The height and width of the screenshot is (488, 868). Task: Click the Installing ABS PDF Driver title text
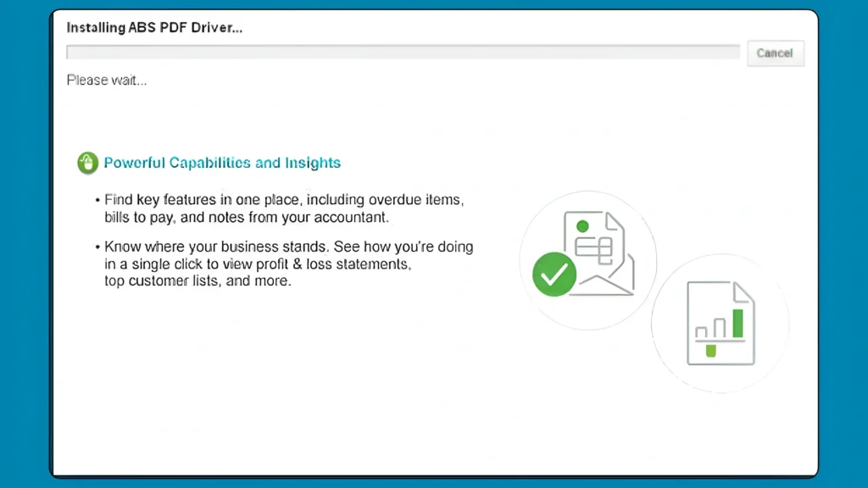[154, 27]
